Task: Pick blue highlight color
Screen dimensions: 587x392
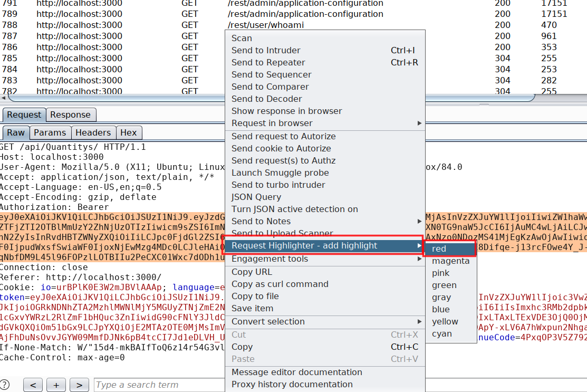Action: click(x=451, y=309)
